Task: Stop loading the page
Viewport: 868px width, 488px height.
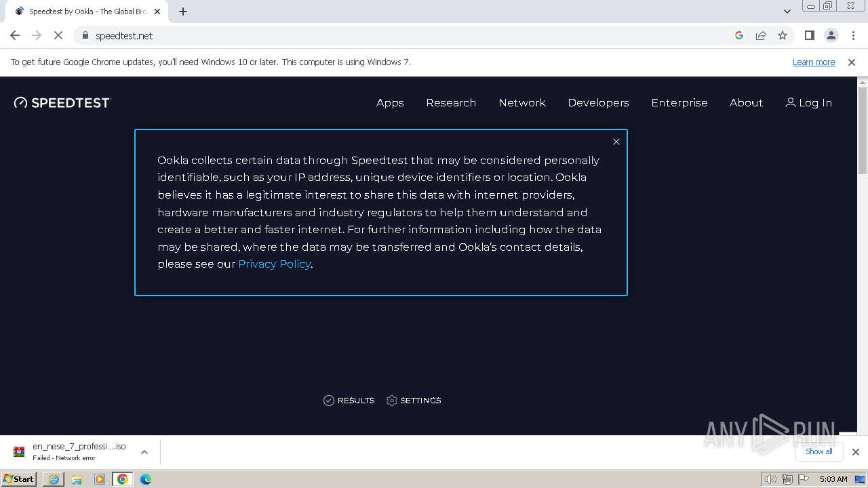Action: point(58,35)
